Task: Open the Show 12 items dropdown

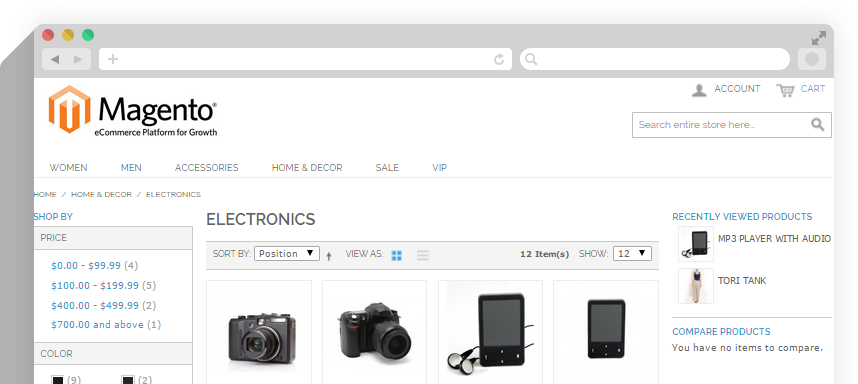Action: tap(632, 253)
